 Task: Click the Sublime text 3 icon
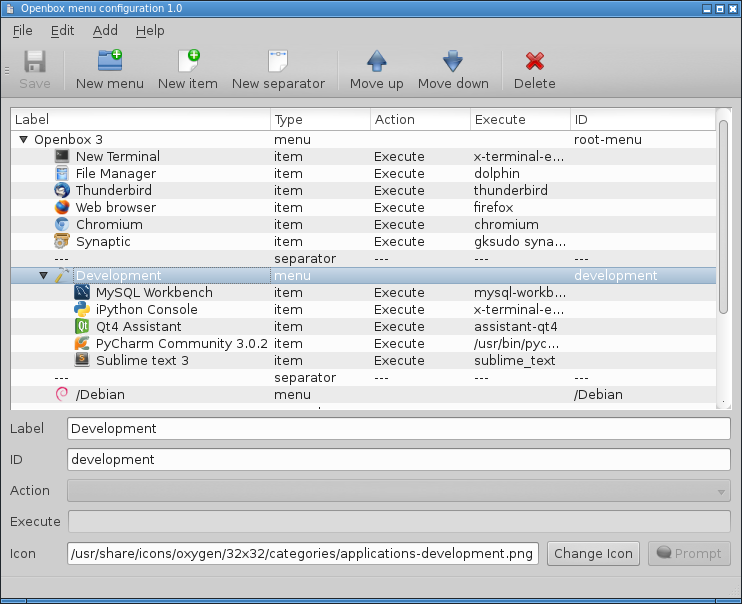pyautogui.click(x=82, y=360)
